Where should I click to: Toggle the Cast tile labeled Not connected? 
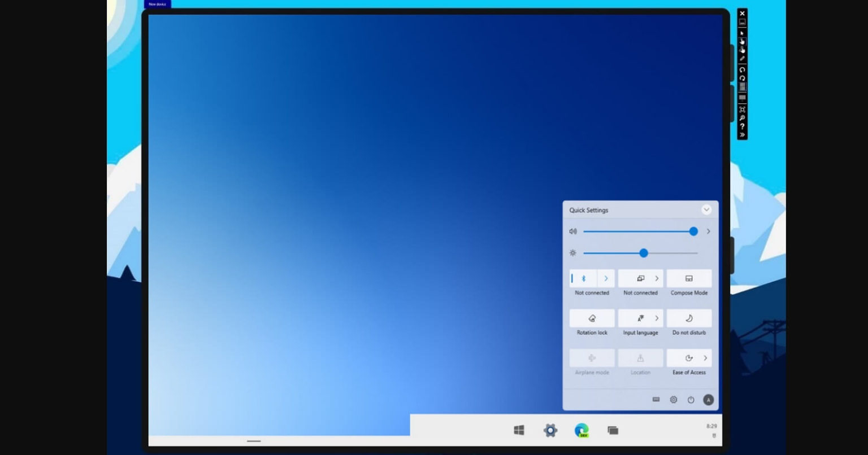(640, 278)
